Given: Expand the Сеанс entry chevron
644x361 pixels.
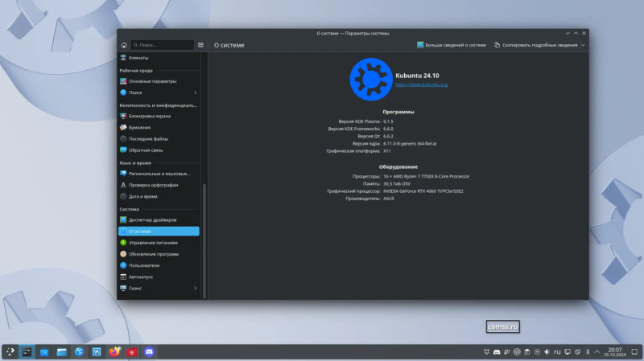Looking at the screenshot, I should 195,289.
